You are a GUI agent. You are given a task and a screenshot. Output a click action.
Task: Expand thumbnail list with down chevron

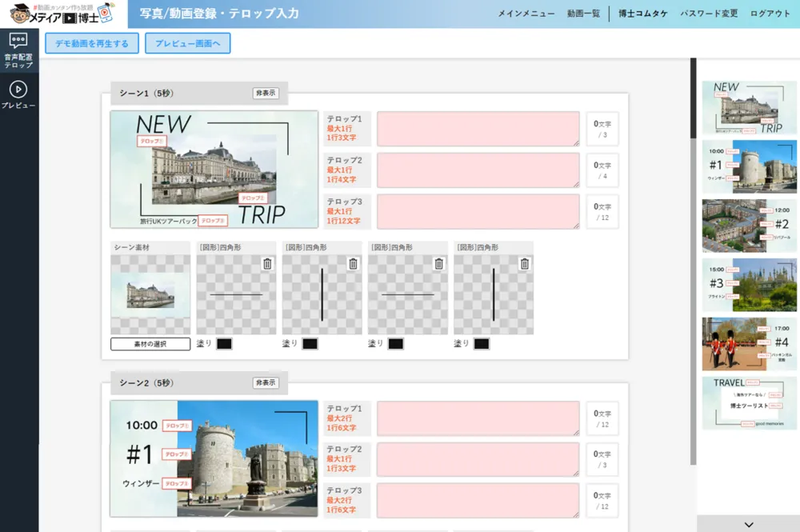pos(748,524)
